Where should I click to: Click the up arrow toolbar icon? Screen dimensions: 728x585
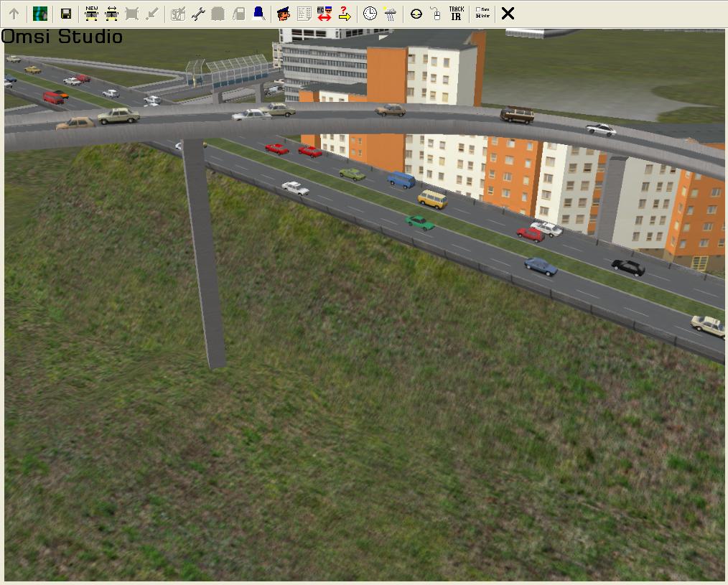click(14, 14)
